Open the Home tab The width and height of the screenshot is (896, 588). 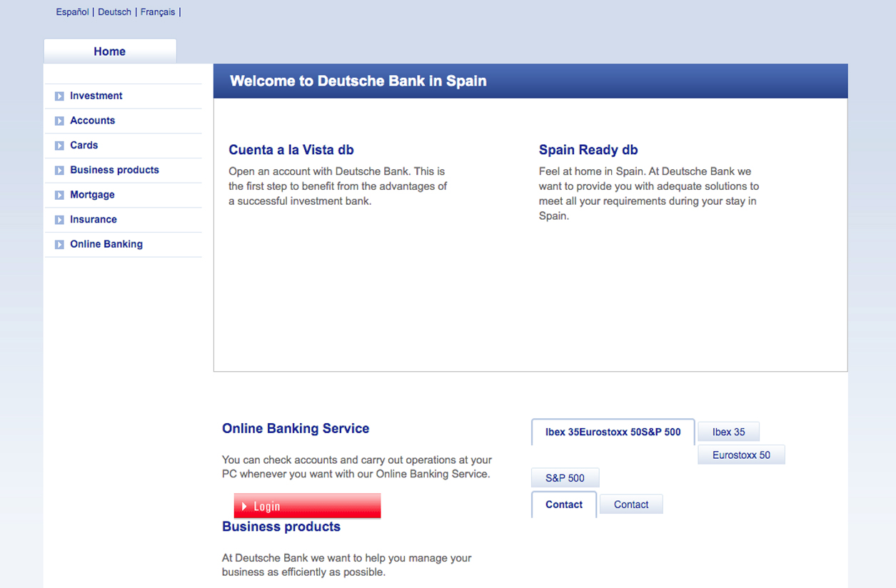[x=109, y=51]
